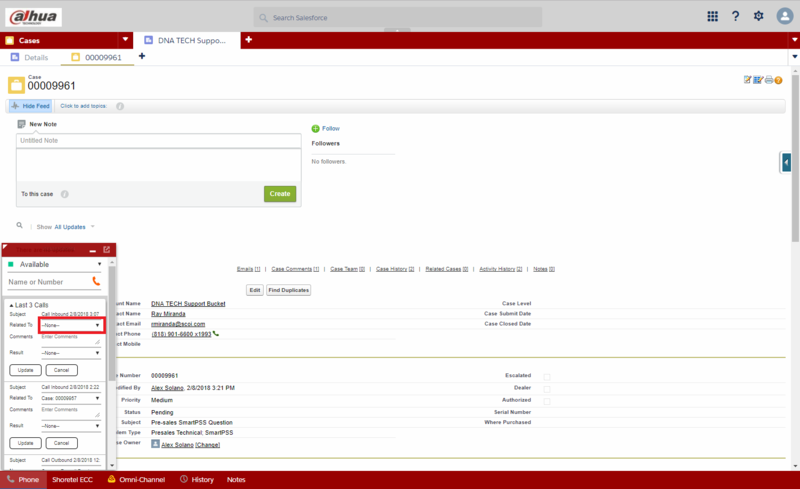Toggle the Escalated checkbox
This screenshot has height=489, width=800.
click(x=547, y=377)
